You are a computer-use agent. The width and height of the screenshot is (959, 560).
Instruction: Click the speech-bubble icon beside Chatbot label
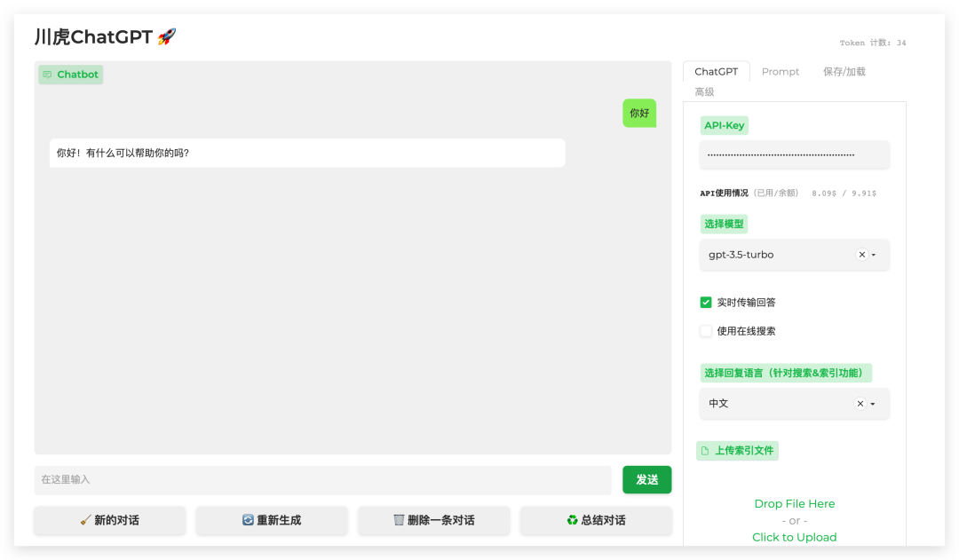coord(47,75)
